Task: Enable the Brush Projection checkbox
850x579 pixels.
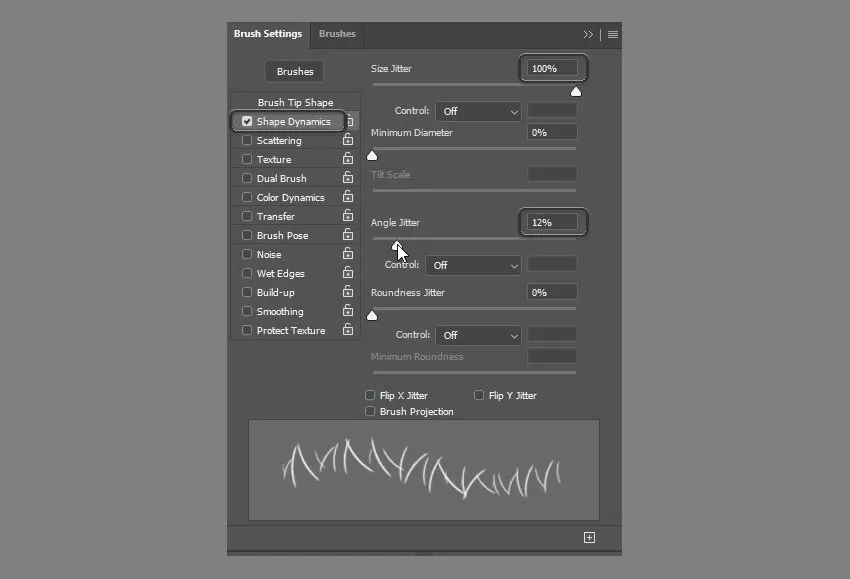Action: (371, 412)
